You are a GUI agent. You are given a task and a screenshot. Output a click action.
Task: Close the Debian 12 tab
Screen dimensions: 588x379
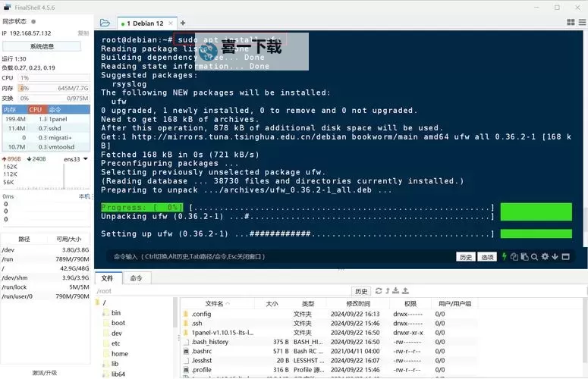tap(171, 23)
